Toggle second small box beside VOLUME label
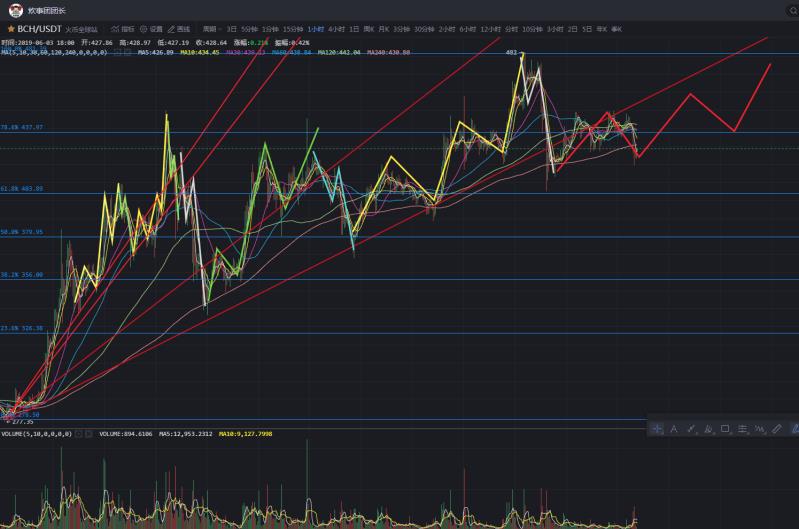The width and height of the screenshot is (799, 529). tap(89, 434)
